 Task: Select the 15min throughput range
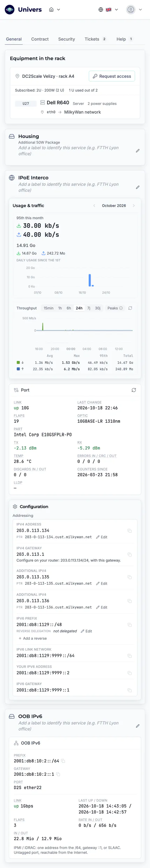click(x=48, y=308)
